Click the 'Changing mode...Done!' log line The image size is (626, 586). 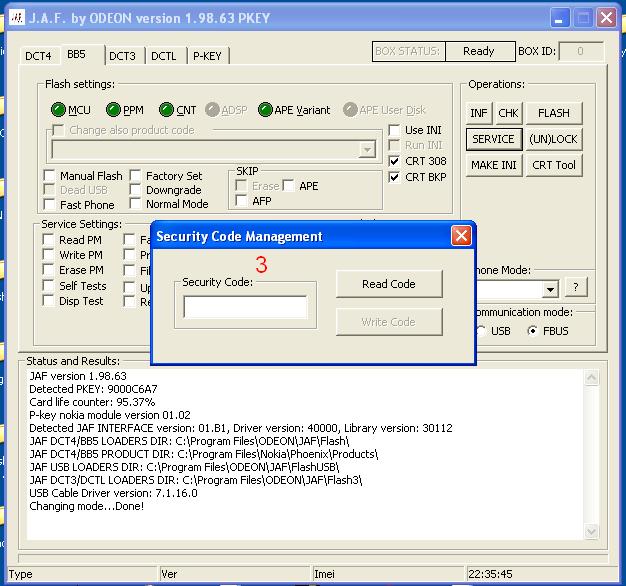point(87,506)
